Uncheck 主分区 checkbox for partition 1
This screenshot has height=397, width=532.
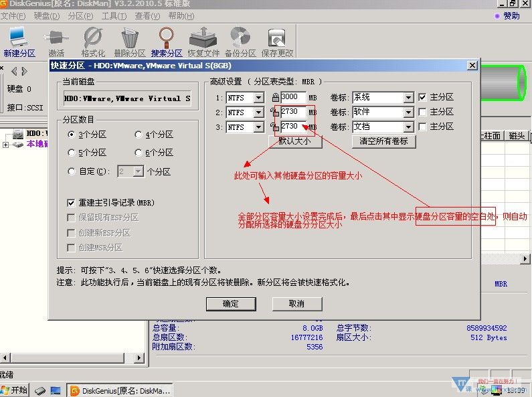(x=422, y=97)
